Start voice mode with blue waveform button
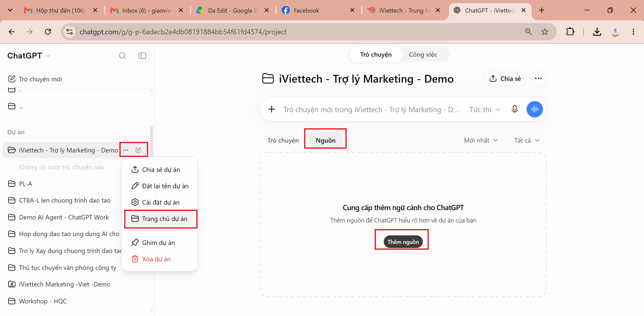644x316 pixels. (x=534, y=109)
